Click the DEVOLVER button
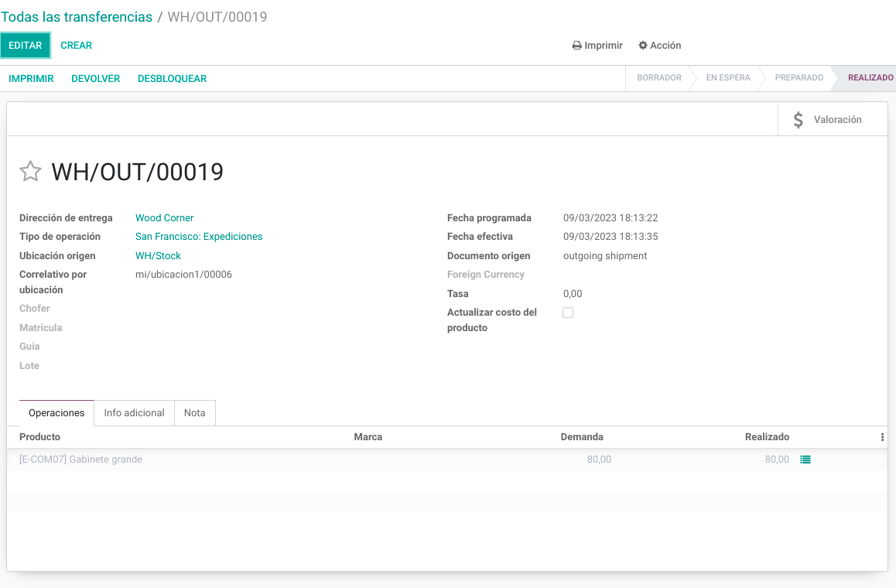 [95, 79]
